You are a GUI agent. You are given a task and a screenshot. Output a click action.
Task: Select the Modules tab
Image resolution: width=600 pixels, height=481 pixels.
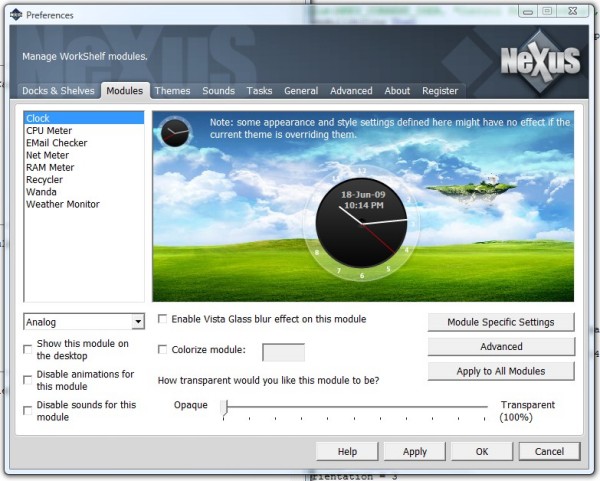pyautogui.click(x=125, y=91)
